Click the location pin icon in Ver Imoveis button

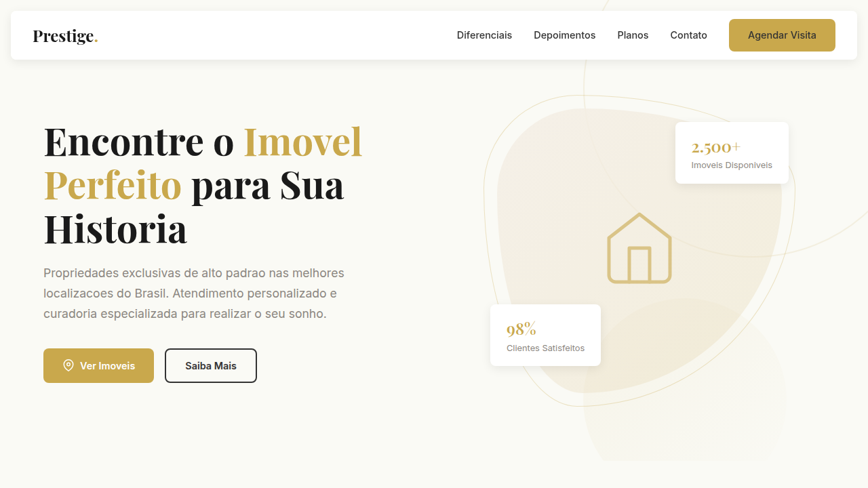click(68, 365)
